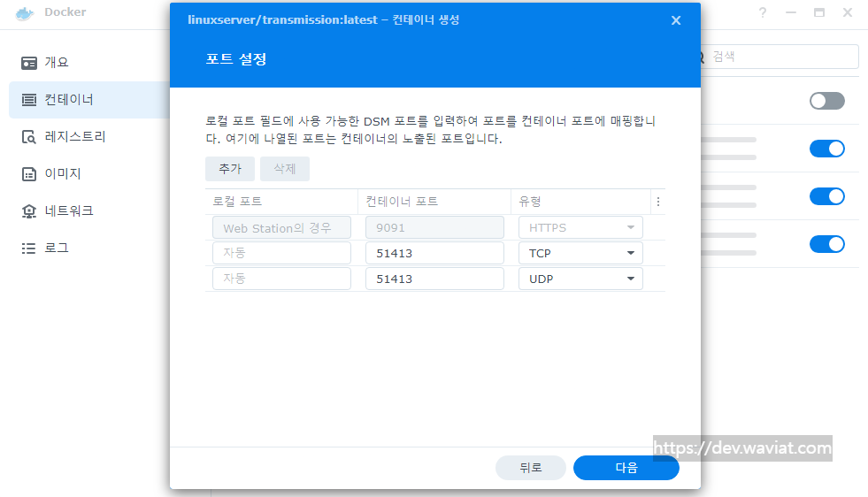Click the 개요 overview icon
The height and width of the screenshot is (497, 868).
[29, 63]
